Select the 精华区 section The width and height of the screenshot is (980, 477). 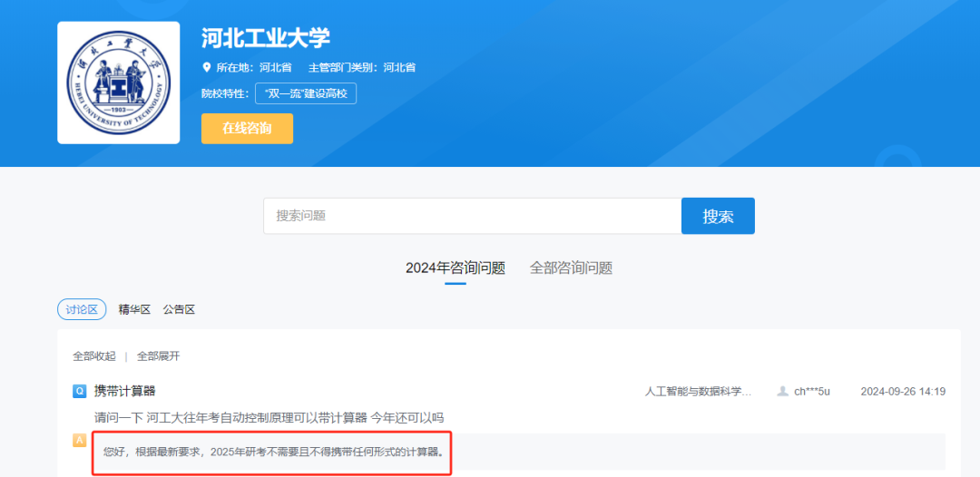(x=135, y=309)
